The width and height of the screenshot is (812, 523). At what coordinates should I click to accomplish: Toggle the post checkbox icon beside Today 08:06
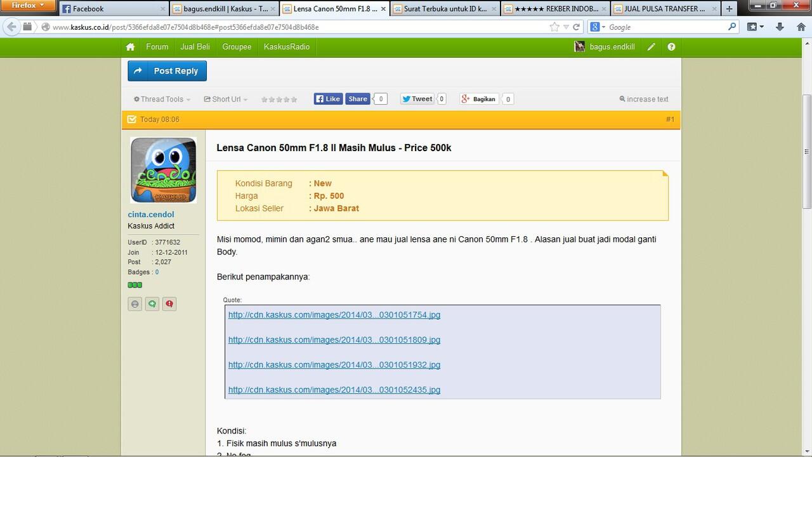tap(131, 119)
